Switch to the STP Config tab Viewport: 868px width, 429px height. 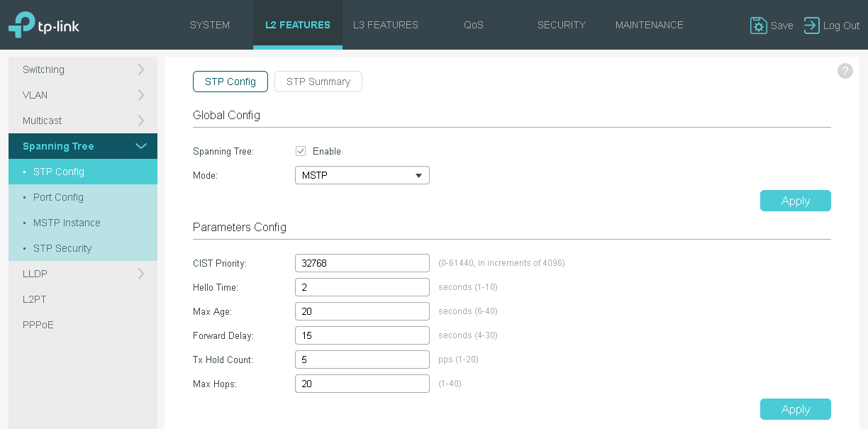[230, 82]
